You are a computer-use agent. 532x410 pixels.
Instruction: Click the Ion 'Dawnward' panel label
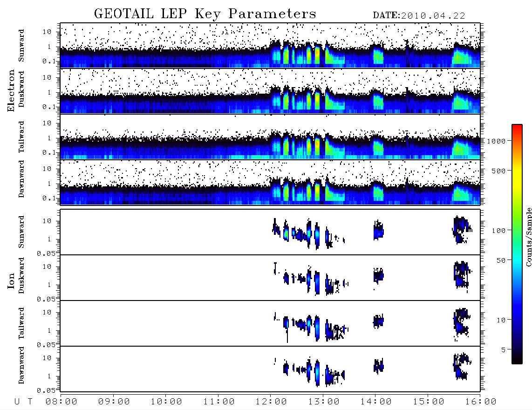[21, 365]
